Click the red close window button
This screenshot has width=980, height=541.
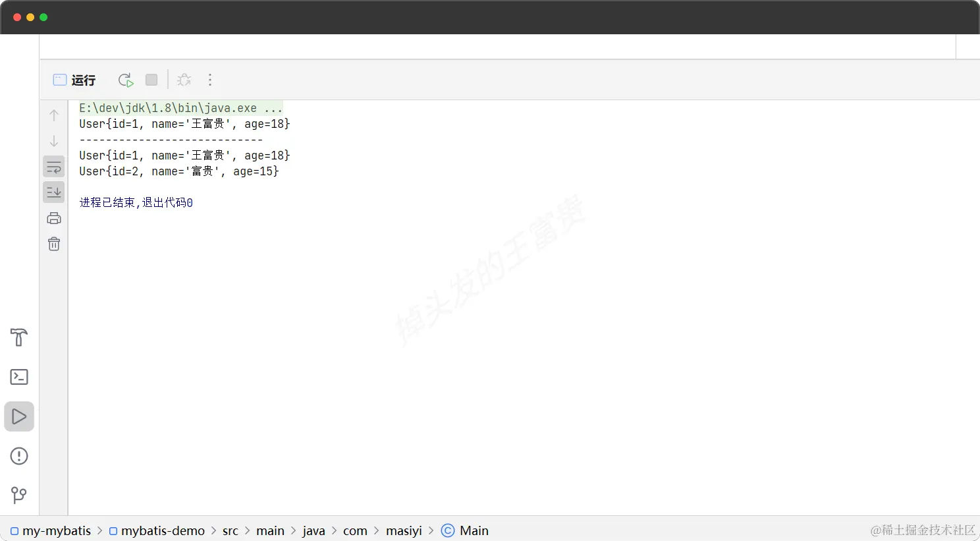point(17,17)
